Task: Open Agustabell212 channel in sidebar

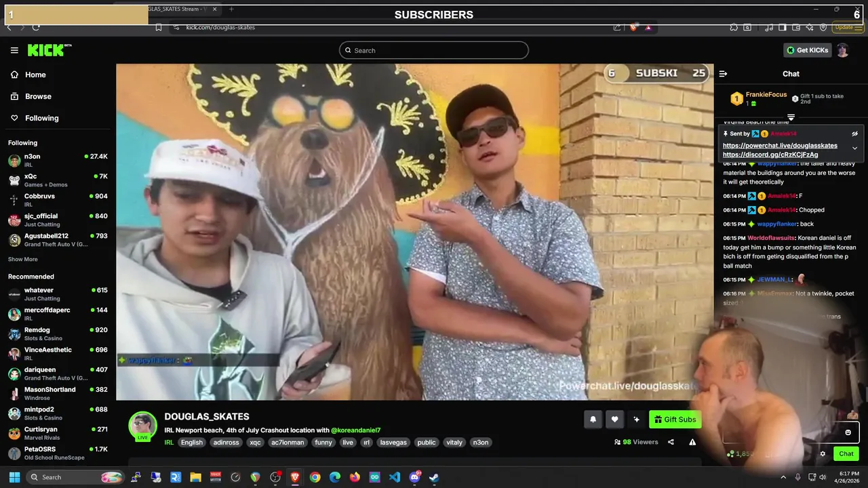Action: point(58,240)
